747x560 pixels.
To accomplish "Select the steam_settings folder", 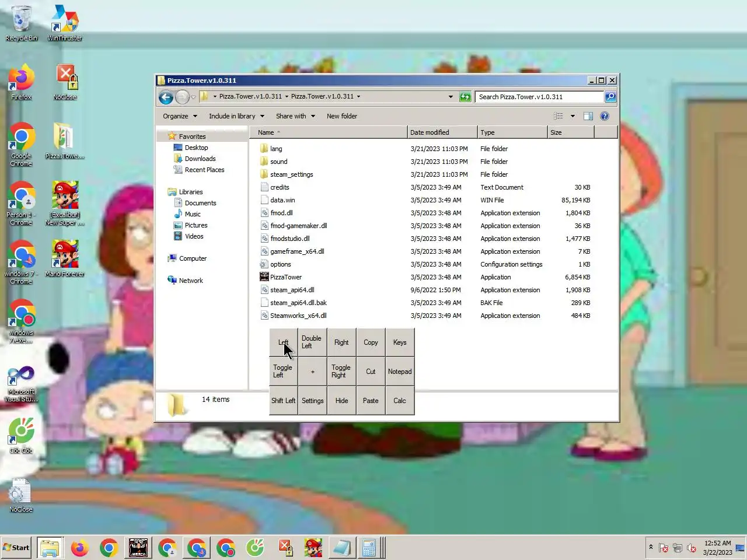I will tap(291, 174).
